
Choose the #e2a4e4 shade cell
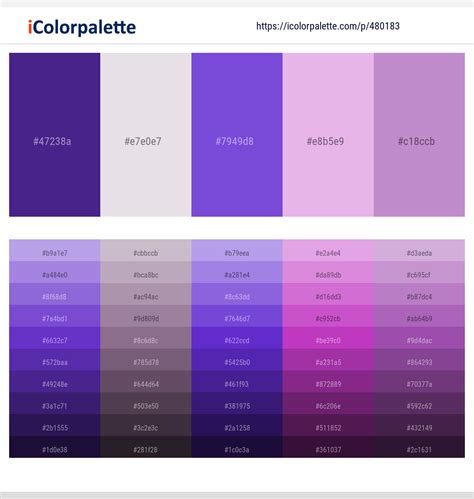coord(328,251)
